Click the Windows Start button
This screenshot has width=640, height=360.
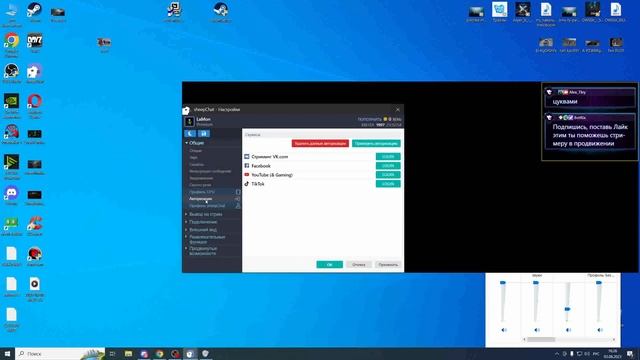[7, 354]
